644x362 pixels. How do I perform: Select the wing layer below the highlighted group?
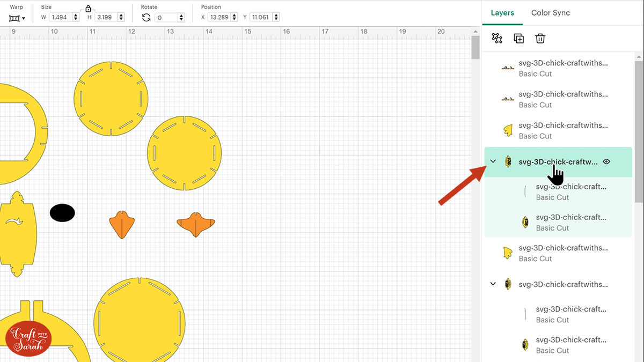[558, 253]
